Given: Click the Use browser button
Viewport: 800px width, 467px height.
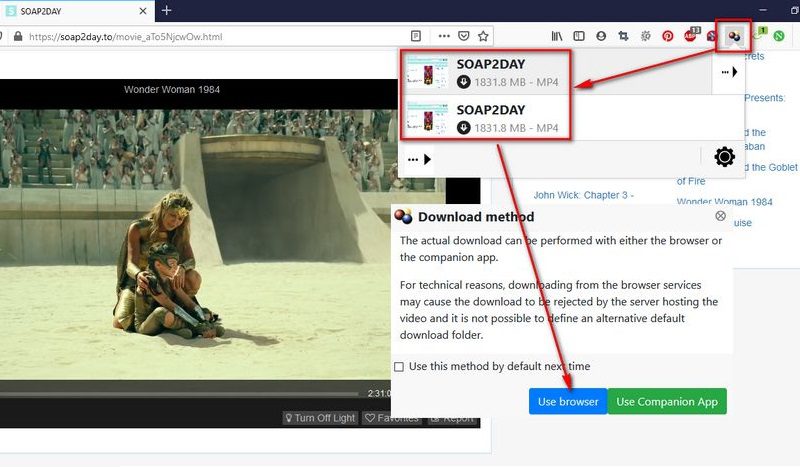Looking at the screenshot, I should coord(568,402).
